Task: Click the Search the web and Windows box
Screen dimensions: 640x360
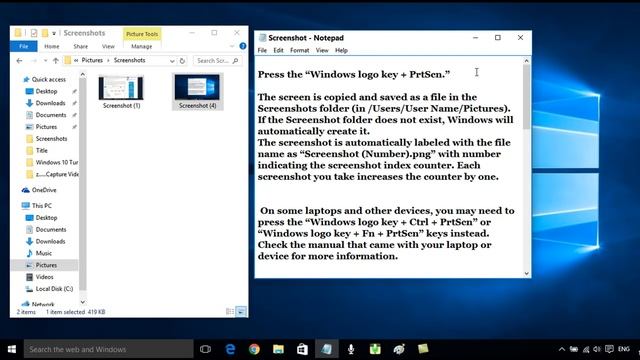Action: point(109,349)
